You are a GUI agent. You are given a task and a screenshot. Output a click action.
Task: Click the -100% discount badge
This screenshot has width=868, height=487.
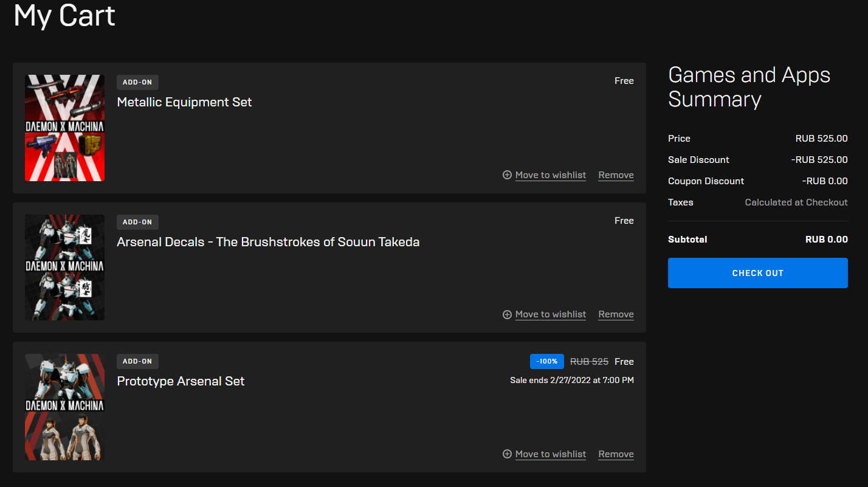pos(547,361)
